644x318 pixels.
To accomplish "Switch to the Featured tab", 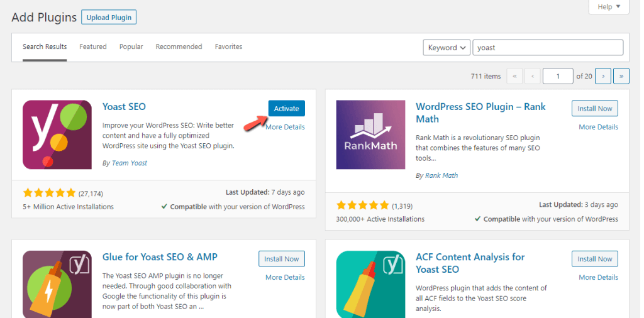I will point(93,47).
